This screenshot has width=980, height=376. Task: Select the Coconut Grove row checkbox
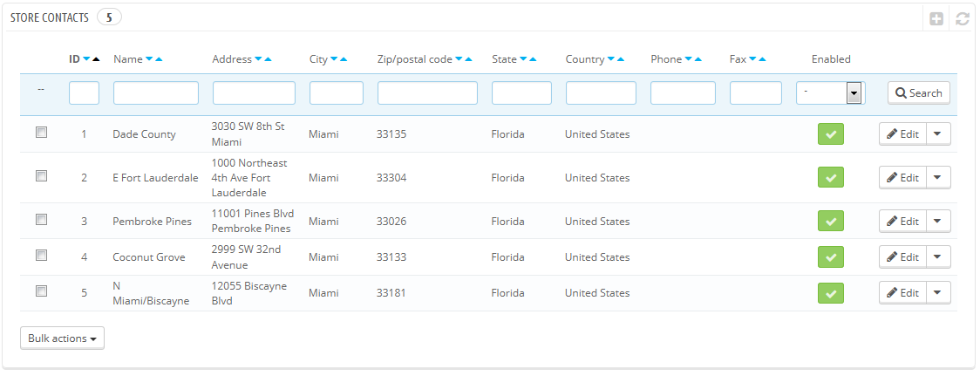point(41,256)
